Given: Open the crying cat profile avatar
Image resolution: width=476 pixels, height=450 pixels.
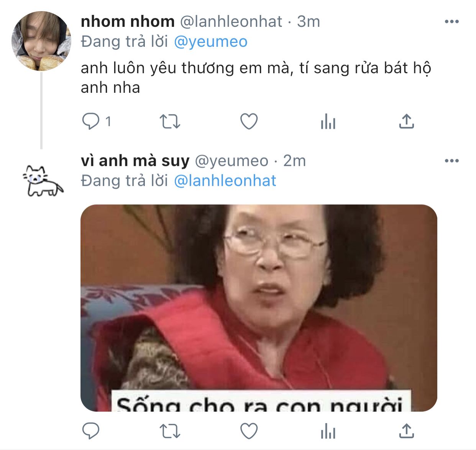Looking at the screenshot, I should pyautogui.click(x=43, y=181).
